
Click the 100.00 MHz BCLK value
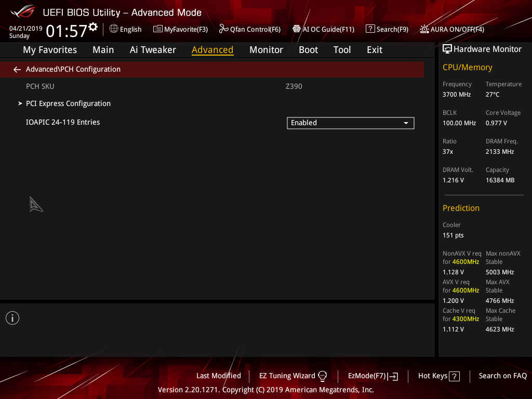click(459, 123)
